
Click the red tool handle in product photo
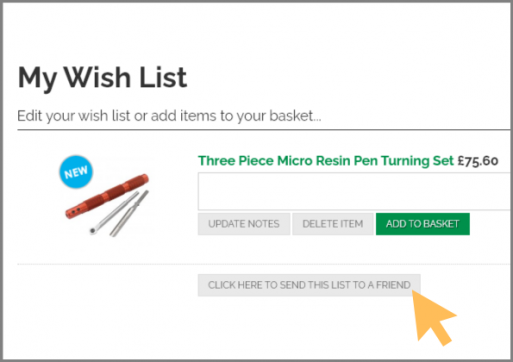point(107,195)
